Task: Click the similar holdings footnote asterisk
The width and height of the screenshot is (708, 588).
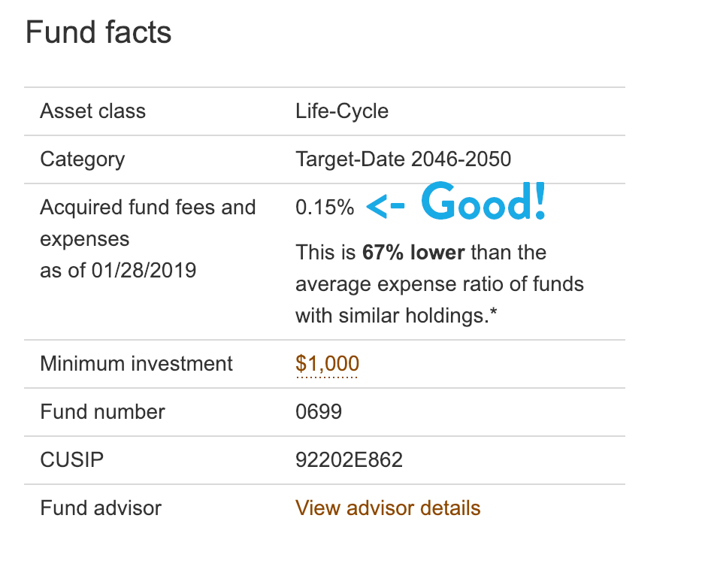Action: (494, 311)
